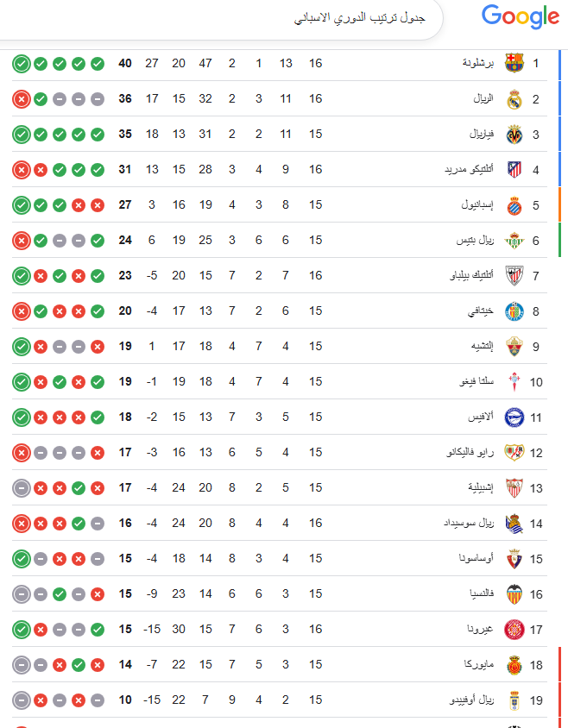Image resolution: width=568 pixels, height=728 pixels.
Task: Click the Real Betis crest icon
Action: (x=514, y=240)
